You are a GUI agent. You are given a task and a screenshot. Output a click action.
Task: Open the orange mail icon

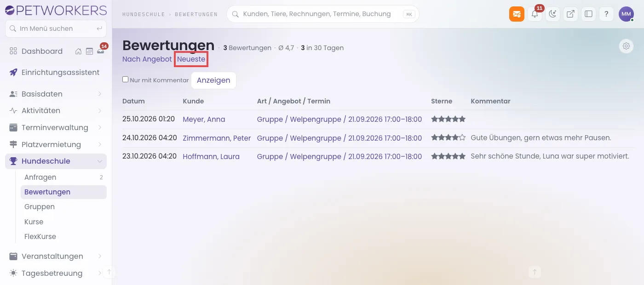point(517,14)
